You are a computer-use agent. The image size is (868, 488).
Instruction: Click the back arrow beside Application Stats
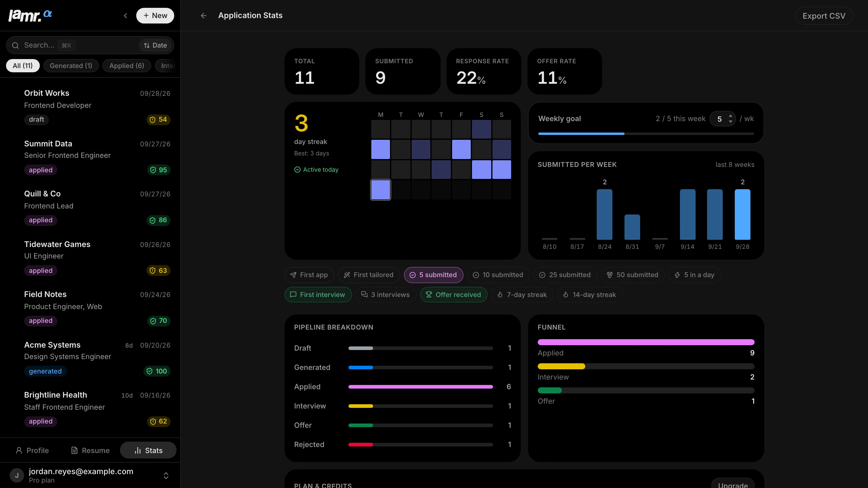[x=203, y=15]
